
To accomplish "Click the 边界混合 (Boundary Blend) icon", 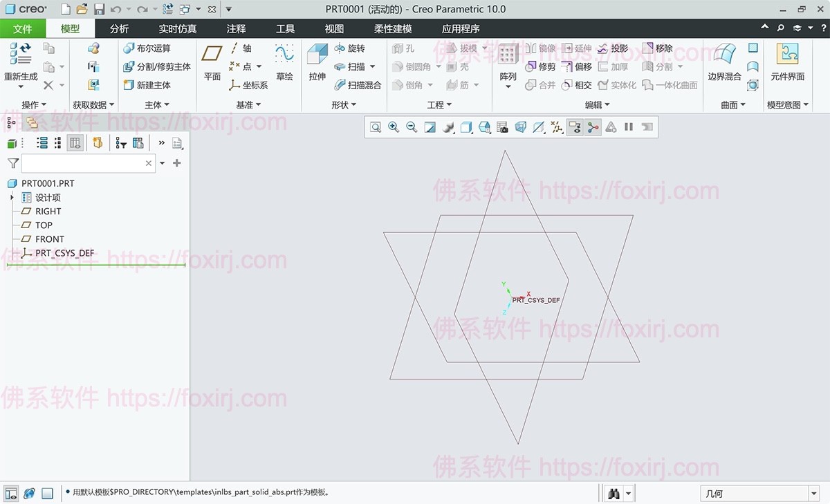I will (723, 58).
